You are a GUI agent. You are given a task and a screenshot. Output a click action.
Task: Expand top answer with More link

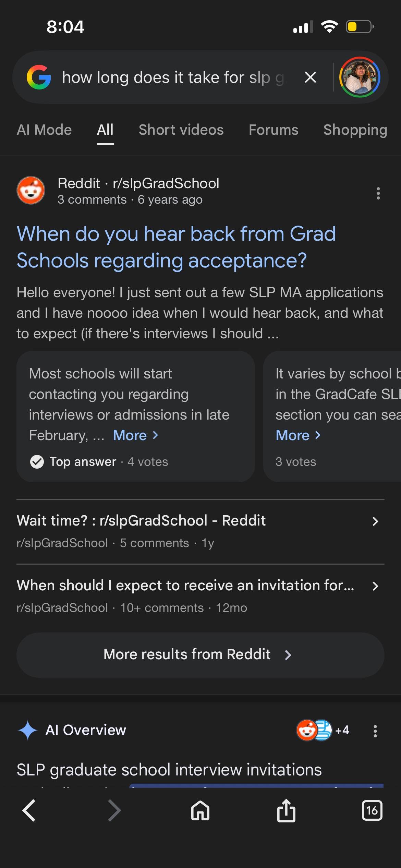click(136, 435)
